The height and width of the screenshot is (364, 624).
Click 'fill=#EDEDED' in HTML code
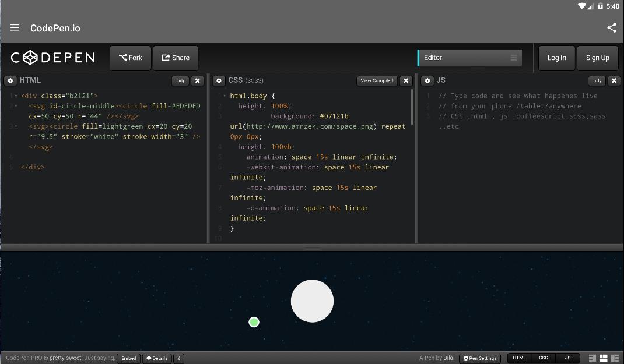click(x=176, y=106)
